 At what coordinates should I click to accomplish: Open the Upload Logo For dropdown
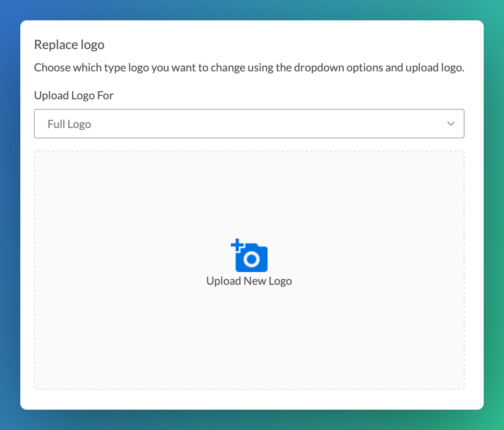point(249,124)
